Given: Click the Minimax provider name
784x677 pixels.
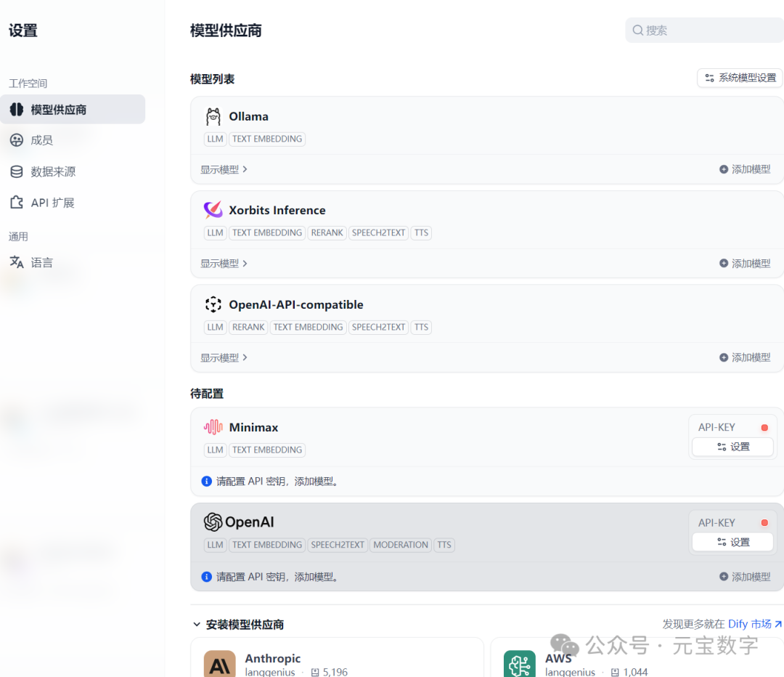Looking at the screenshot, I should pyautogui.click(x=253, y=427).
